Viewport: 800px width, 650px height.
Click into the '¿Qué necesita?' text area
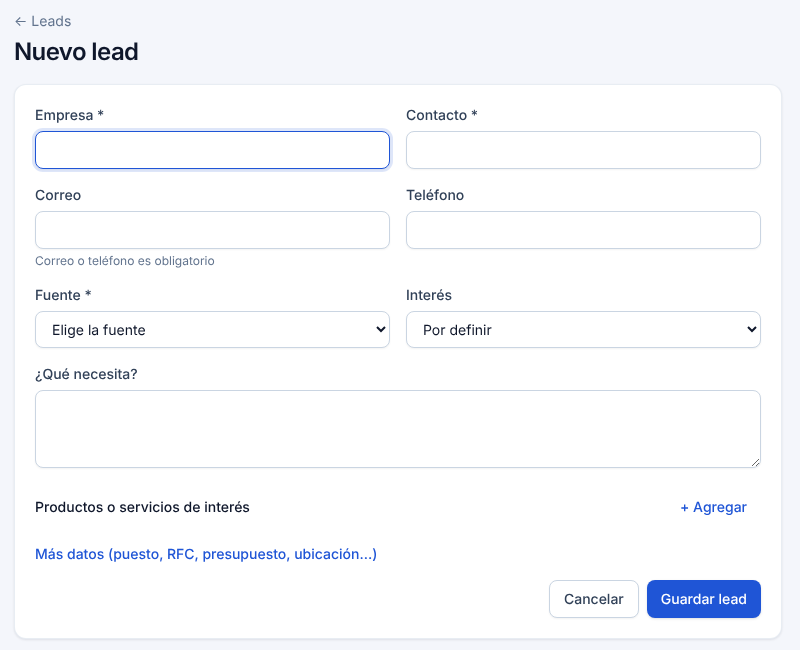(x=398, y=429)
